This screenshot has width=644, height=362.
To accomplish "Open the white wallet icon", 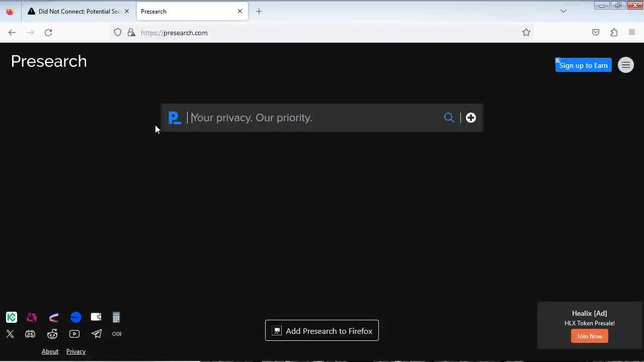I will coord(96,317).
